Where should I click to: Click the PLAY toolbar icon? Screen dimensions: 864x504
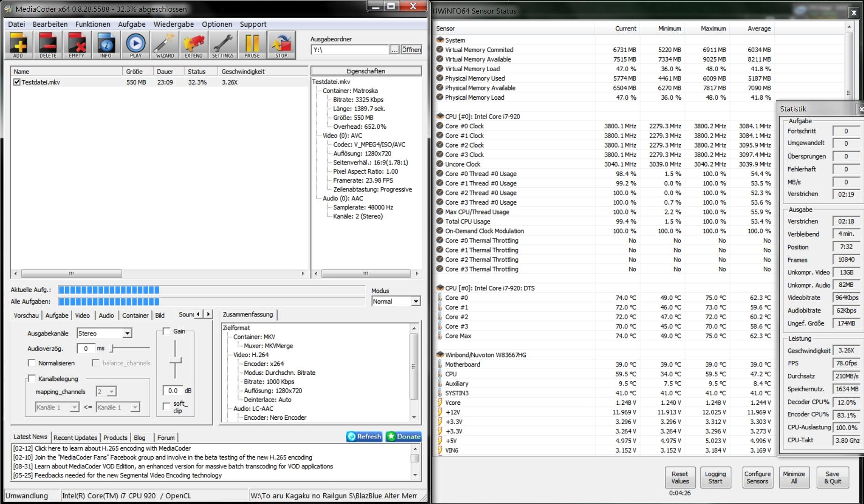135,45
